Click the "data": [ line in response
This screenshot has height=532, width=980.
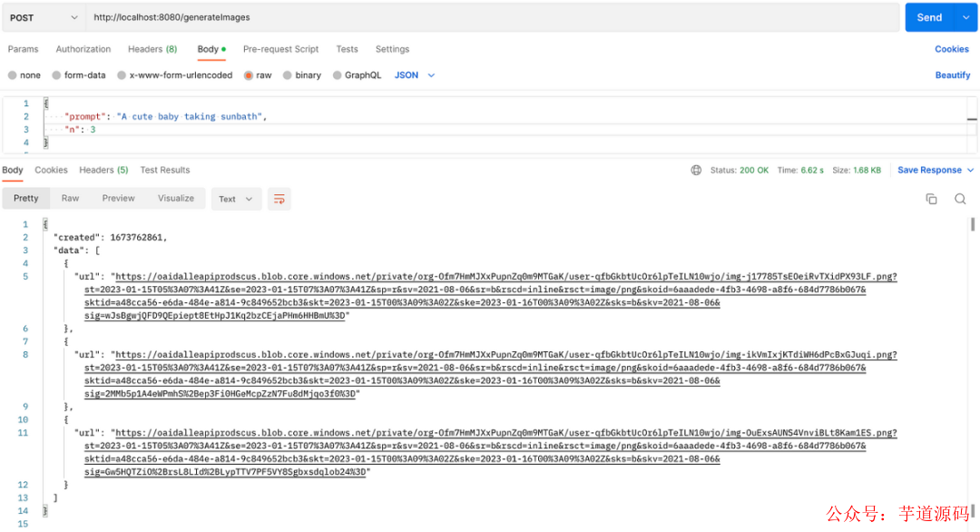[77, 250]
